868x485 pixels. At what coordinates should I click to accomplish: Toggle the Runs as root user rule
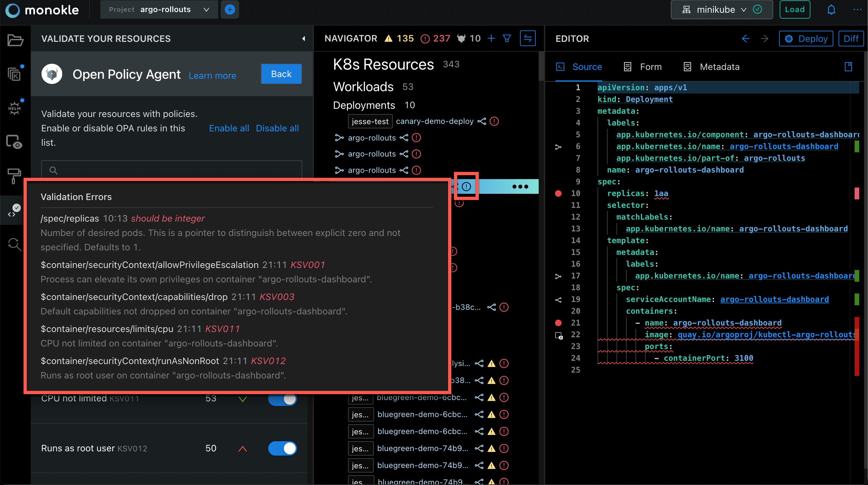coord(282,448)
